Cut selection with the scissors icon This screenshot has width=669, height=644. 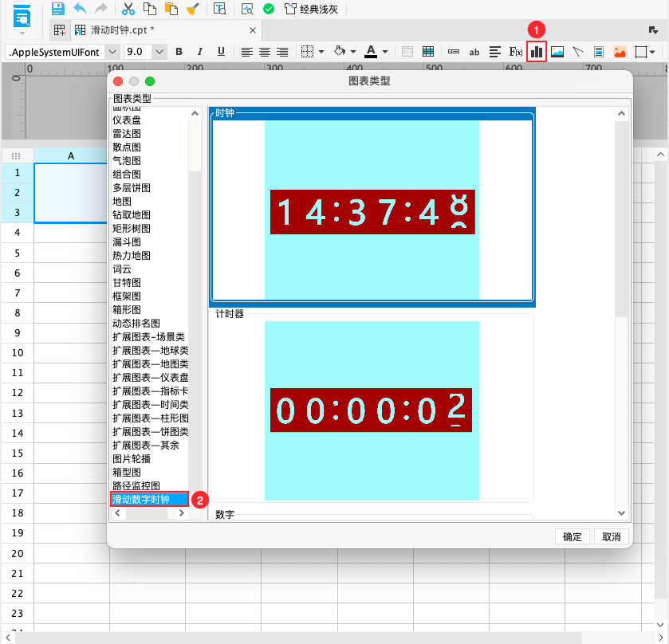point(128,9)
